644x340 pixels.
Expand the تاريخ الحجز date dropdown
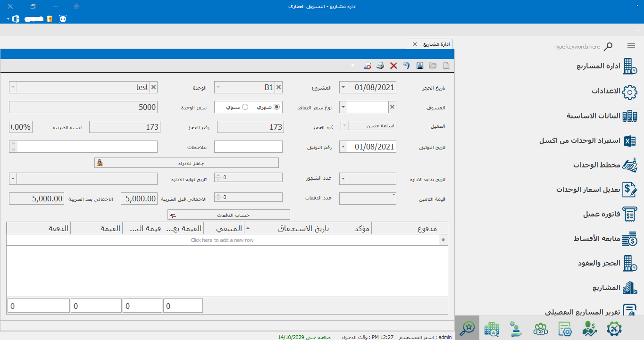(343, 87)
